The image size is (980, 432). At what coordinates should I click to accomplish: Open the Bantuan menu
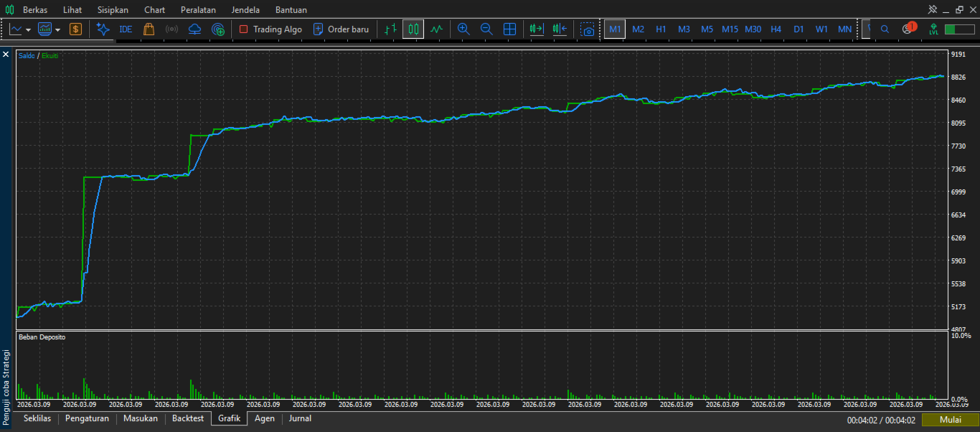point(291,10)
